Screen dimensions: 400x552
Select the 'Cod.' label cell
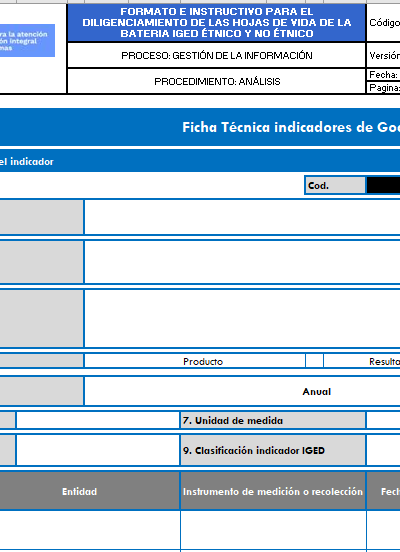[335, 185]
